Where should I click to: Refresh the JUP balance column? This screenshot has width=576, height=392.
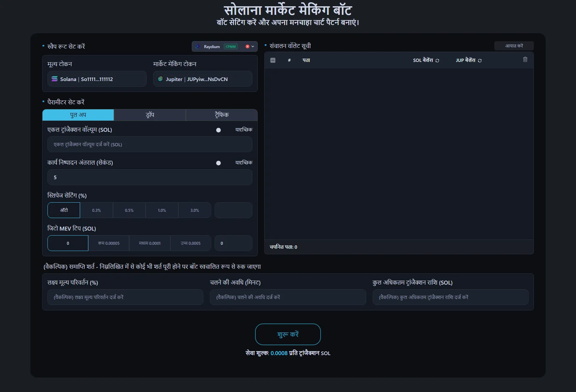tap(480, 61)
